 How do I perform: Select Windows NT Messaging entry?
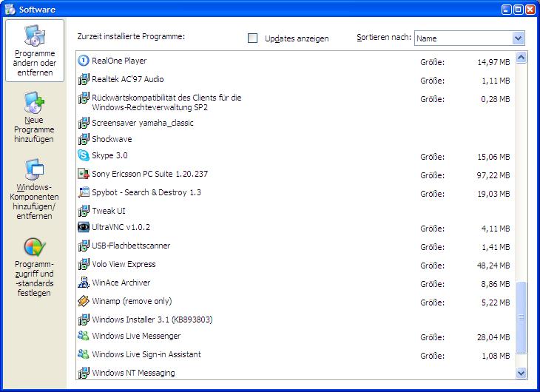point(133,373)
